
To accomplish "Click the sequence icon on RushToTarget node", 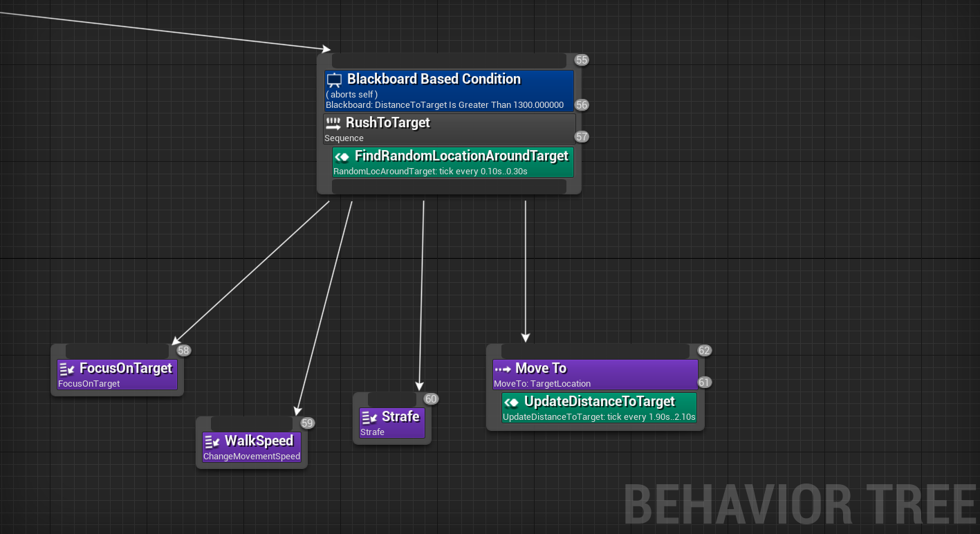I will [x=334, y=122].
